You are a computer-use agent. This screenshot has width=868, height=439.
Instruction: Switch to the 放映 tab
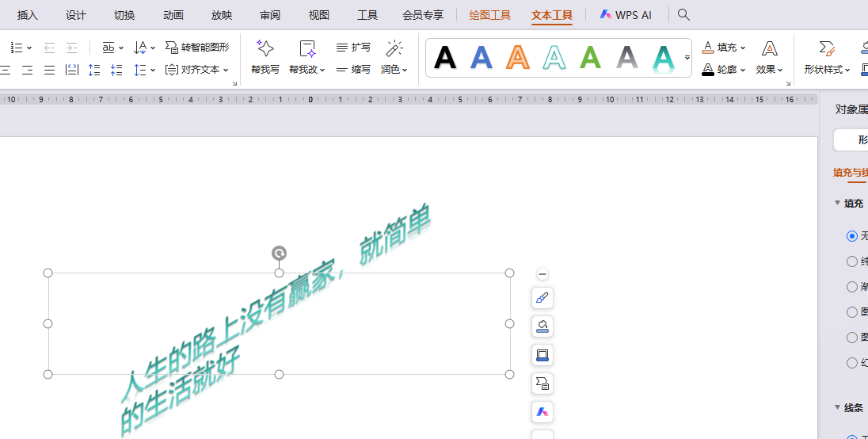(222, 15)
